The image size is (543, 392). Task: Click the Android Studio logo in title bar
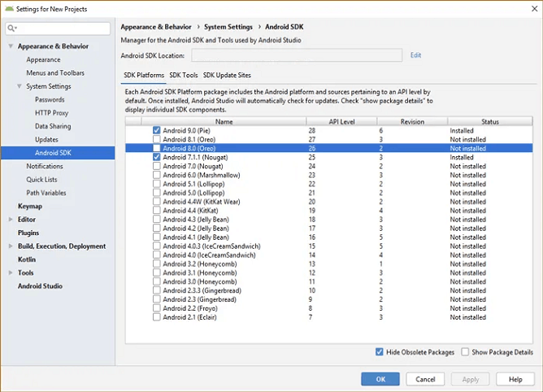click(x=10, y=8)
